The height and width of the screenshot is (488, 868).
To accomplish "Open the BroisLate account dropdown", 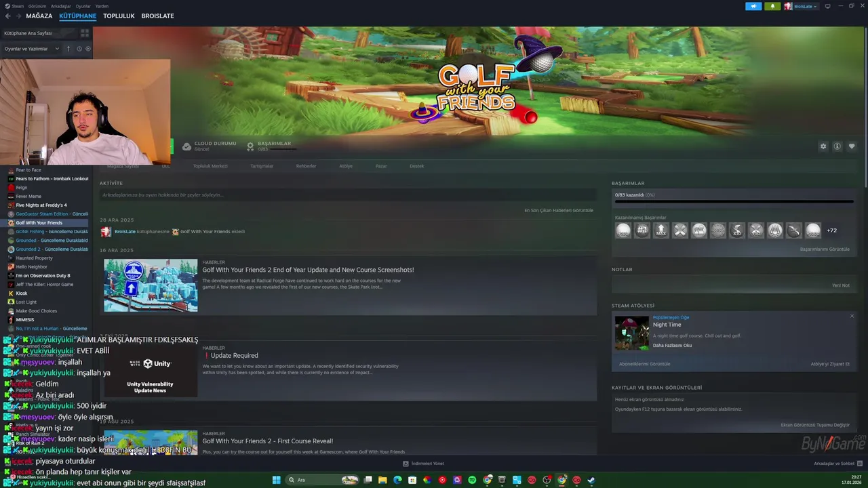I will pos(802,6).
